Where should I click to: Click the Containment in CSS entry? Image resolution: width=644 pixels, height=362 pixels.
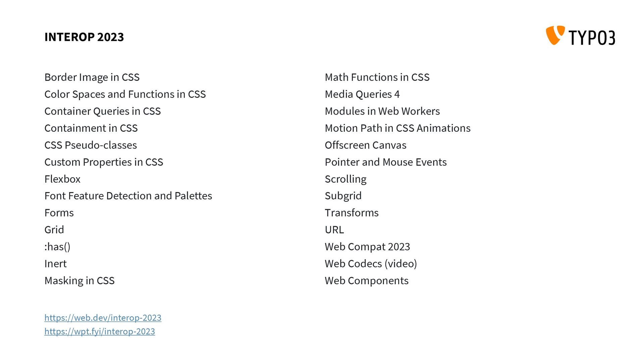coord(91,128)
